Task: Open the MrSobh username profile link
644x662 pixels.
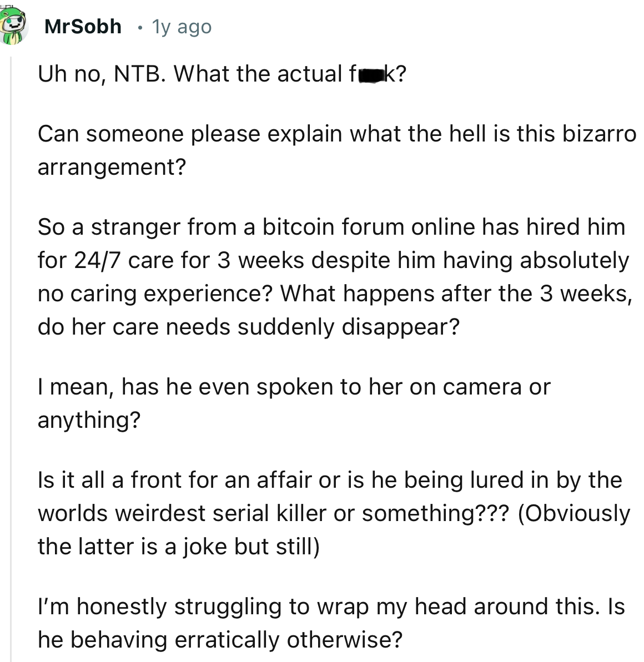Action: [x=83, y=26]
